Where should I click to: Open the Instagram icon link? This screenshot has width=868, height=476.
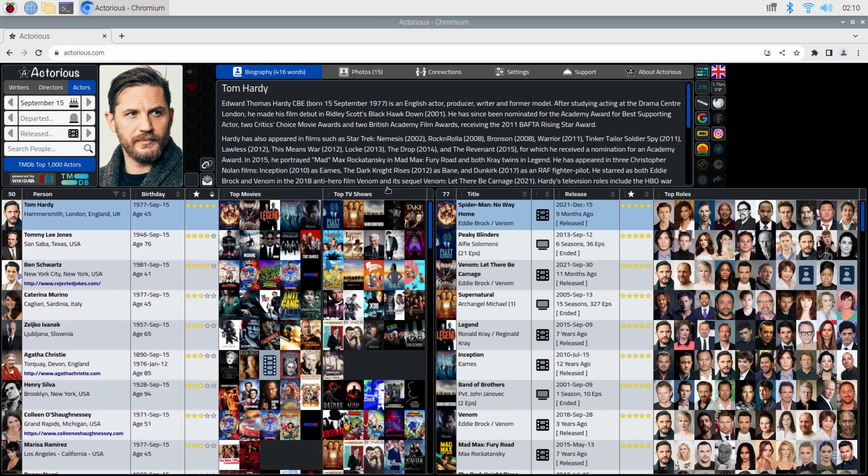pyautogui.click(x=718, y=134)
